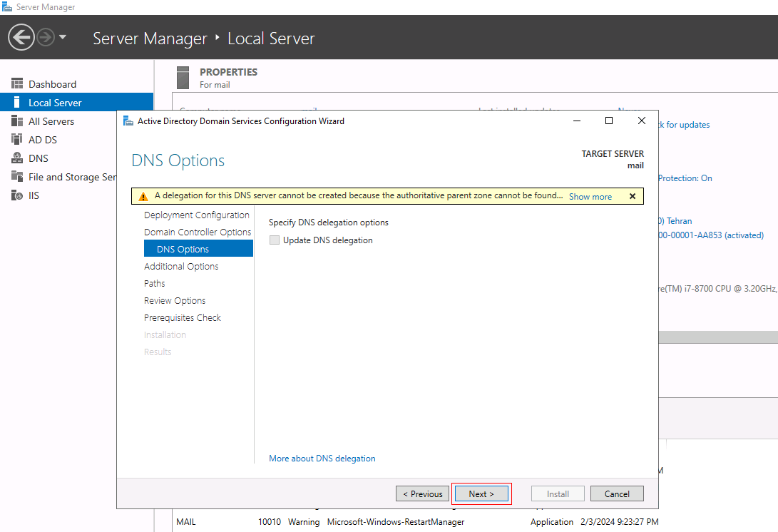
Task: Open the AD DS page in sidebar
Action: (x=43, y=140)
